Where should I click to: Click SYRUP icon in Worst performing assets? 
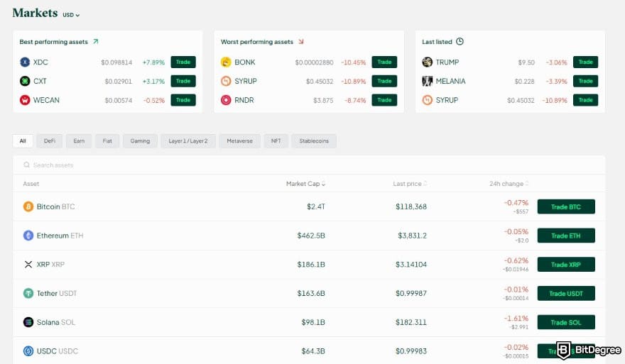(x=226, y=81)
